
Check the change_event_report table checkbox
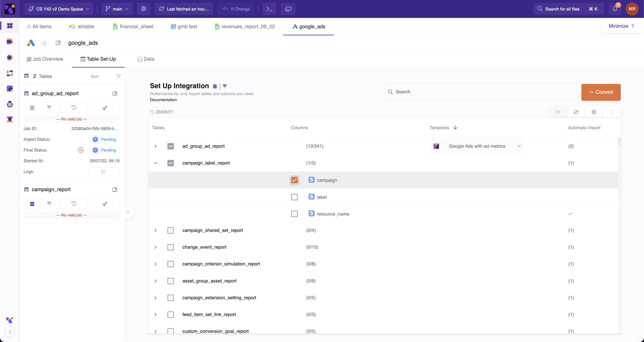(x=170, y=247)
